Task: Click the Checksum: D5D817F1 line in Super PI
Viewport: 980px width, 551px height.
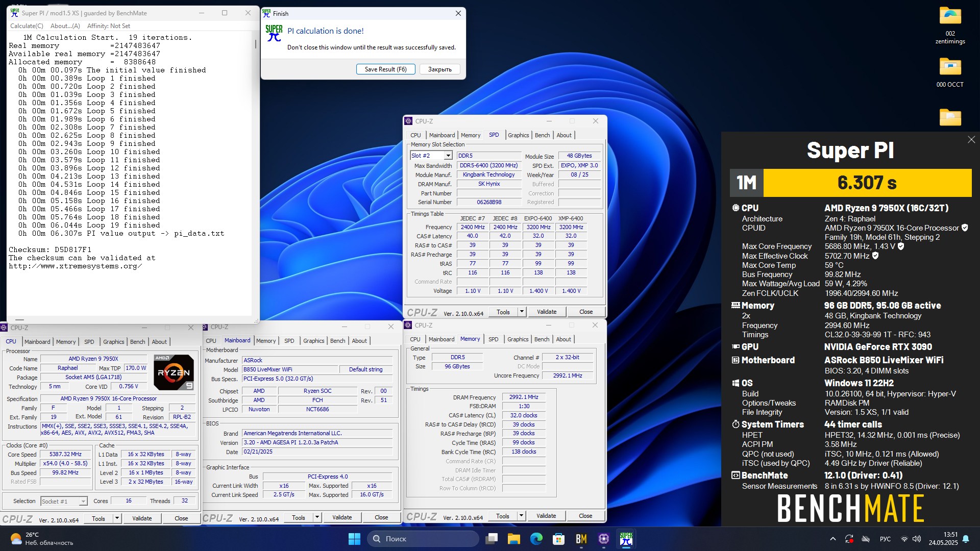Action: pyautogui.click(x=50, y=249)
